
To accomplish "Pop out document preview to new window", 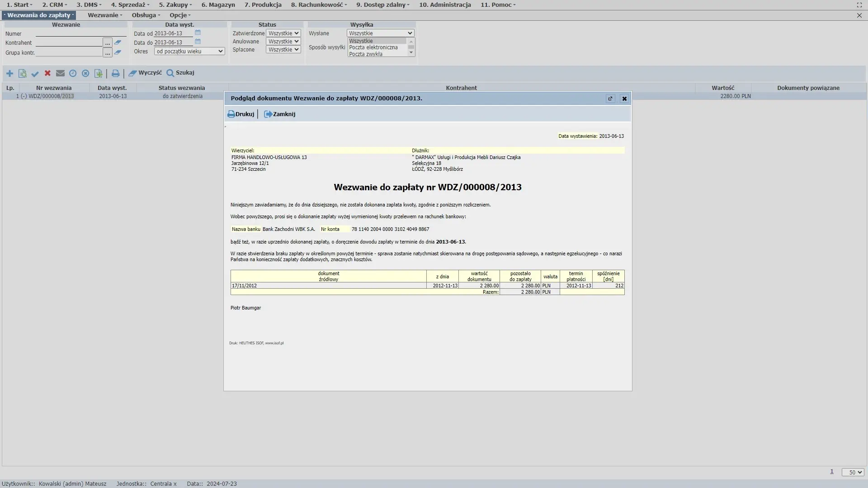I will pyautogui.click(x=610, y=99).
